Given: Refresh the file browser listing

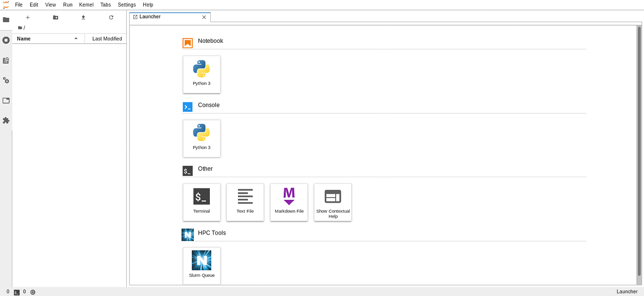Looking at the screenshot, I should click(x=111, y=17).
